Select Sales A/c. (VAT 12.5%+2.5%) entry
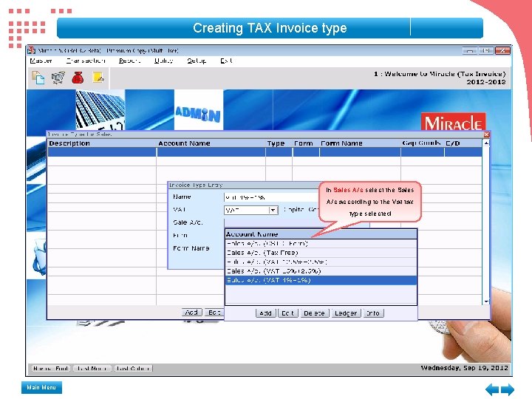Screen dimensions: 532x399 coord(321,262)
